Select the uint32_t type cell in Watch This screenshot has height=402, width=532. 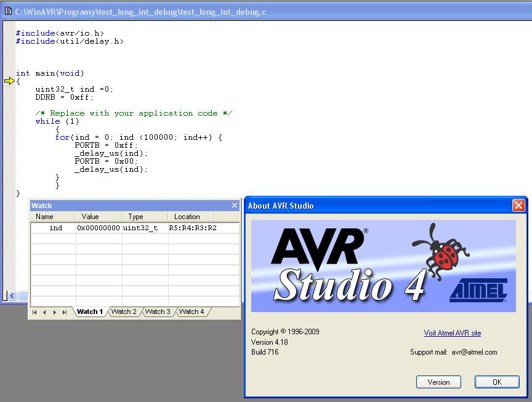(140, 228)
